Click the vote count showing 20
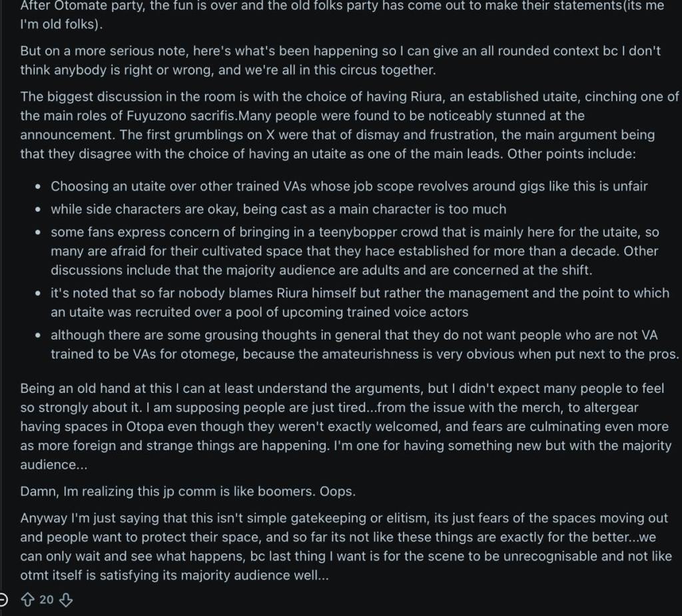The height and width of the screenshot is (616, 682). pyautogui.click(x=47, y=600)
